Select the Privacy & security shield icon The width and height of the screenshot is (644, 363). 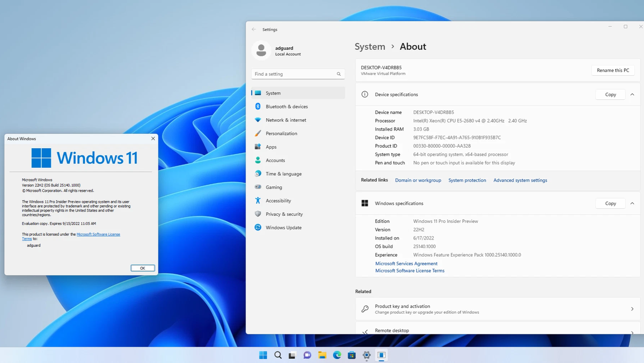click(x=258, y=214)
